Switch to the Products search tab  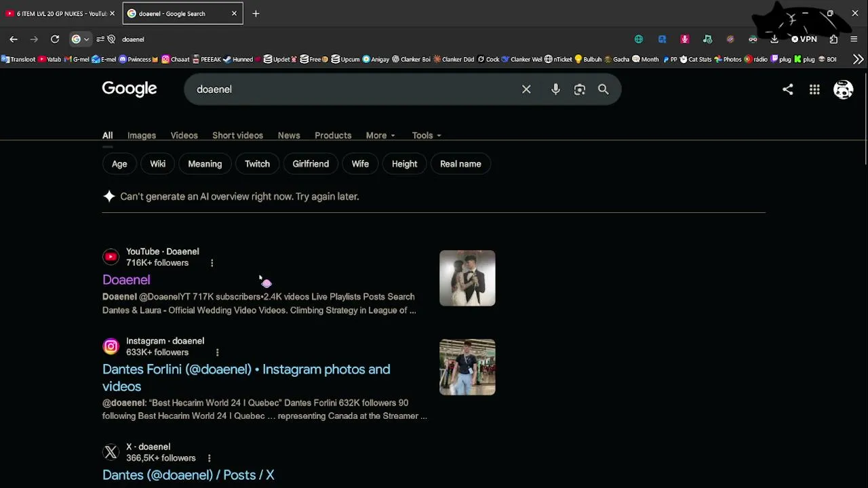[333, 136]
